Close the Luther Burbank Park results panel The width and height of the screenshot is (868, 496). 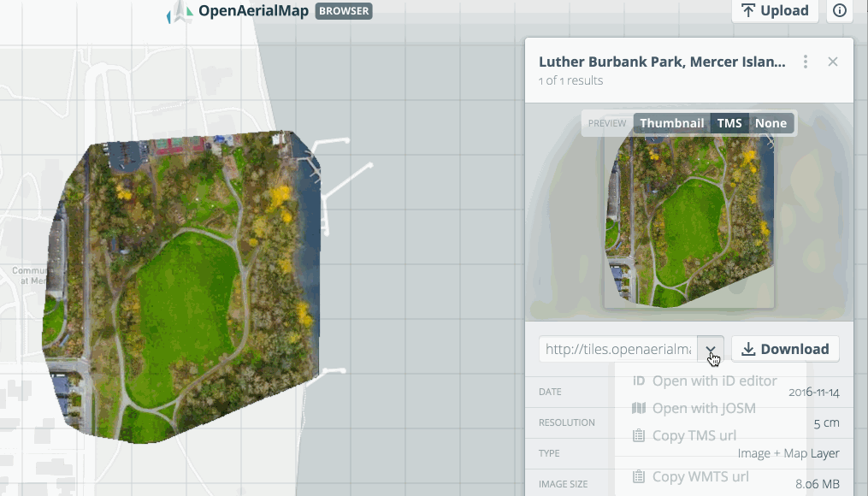tap(832, 62)
